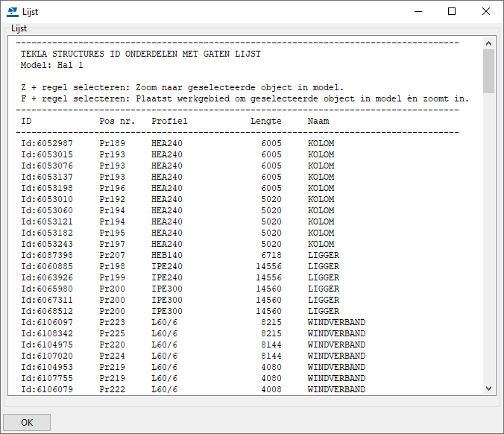The height and width of the screenshot is (434, 504).
Task: Click position number Pr223
Action: tap(112, 322)
